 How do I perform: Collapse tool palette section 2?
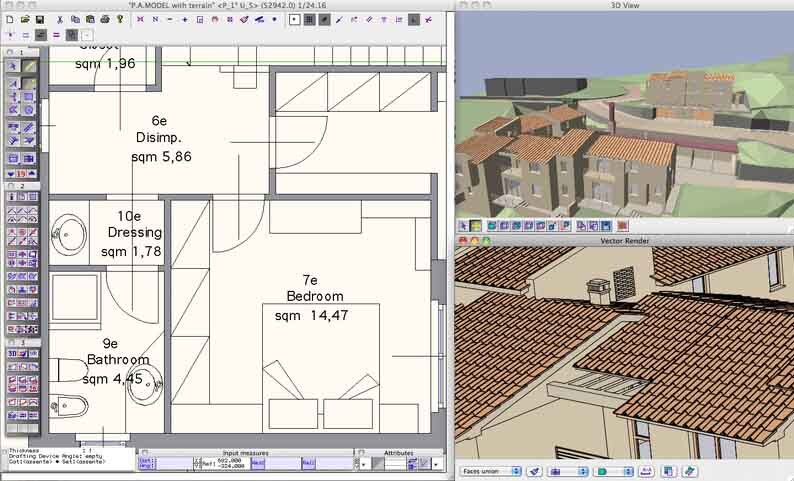click(x=11, y=186)
